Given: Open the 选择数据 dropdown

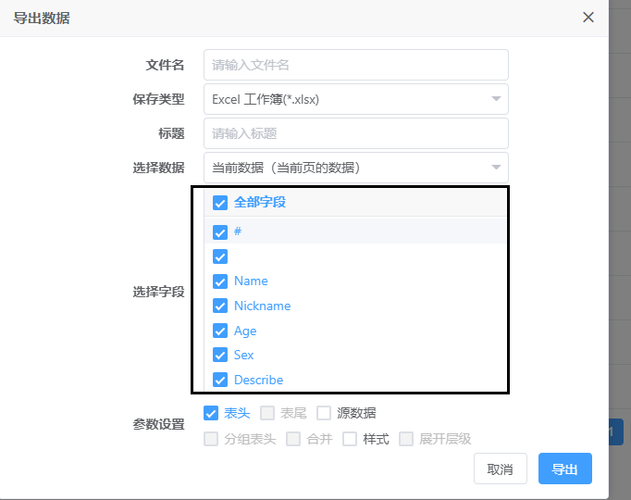Looking at the screenshot, I should (356, 167).
